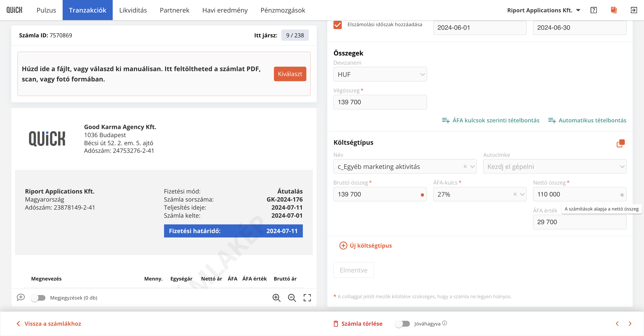The height and width of the screenshot is (336, 644).
Task: Open the Likviditás tab
Action: pos(133,10)
